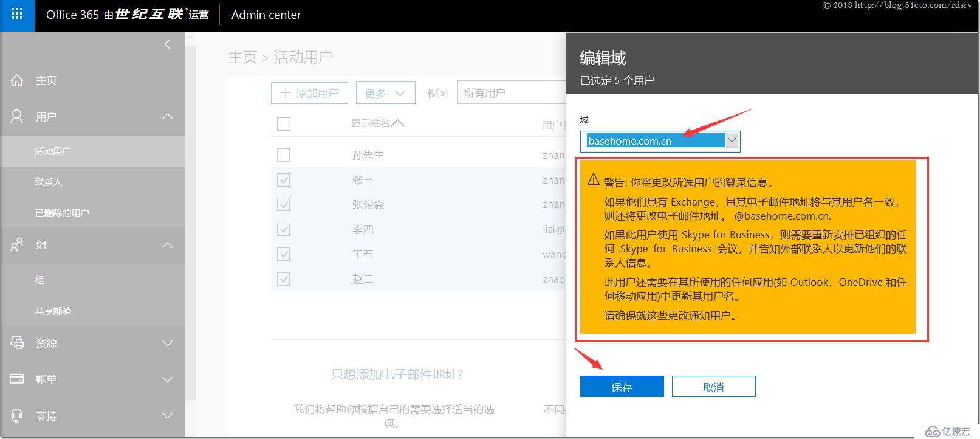The width and height of the screenshot is (980, 439).
Task: Click Admin center title in header
Action: (266, 15)
